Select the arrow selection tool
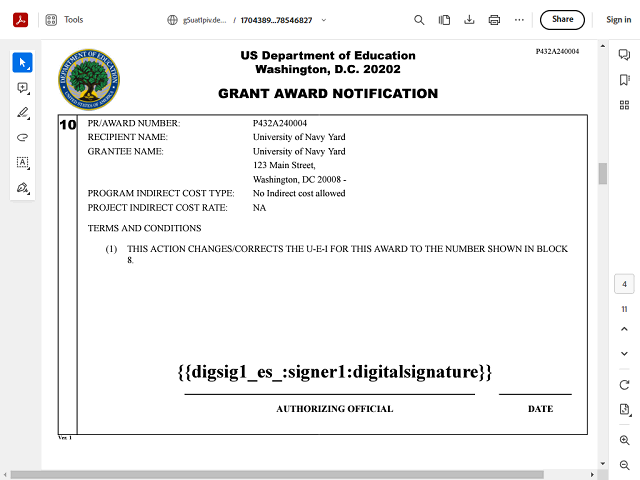The width and height of the screenshot is (640, 480). tap(22, 63)
